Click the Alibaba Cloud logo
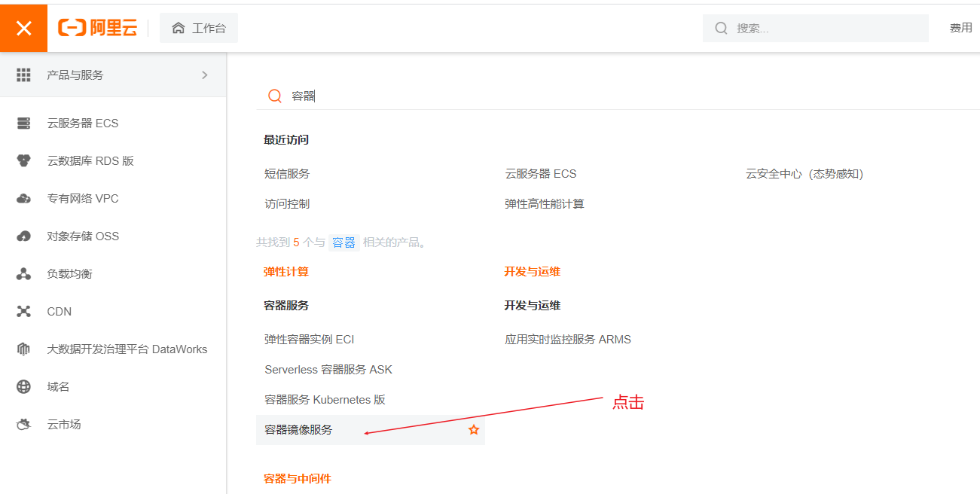980x494 pixels. pyautogui.click(x=97, y=28)
